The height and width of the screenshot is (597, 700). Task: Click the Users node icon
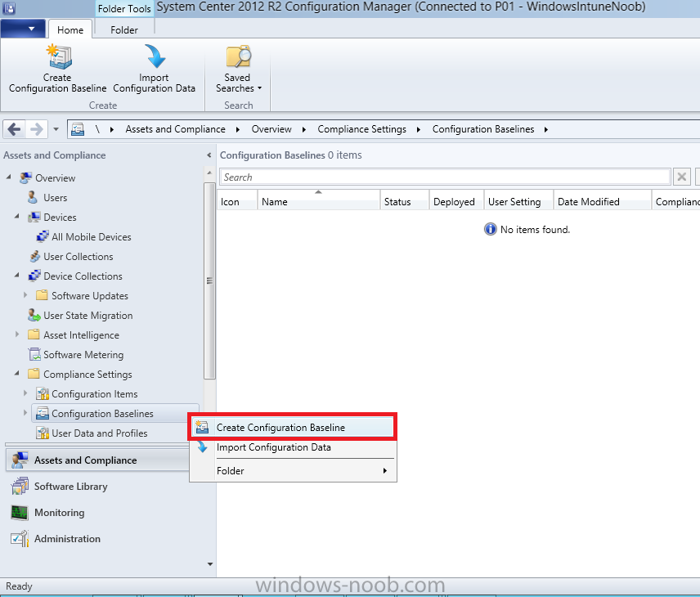(33, 197)
